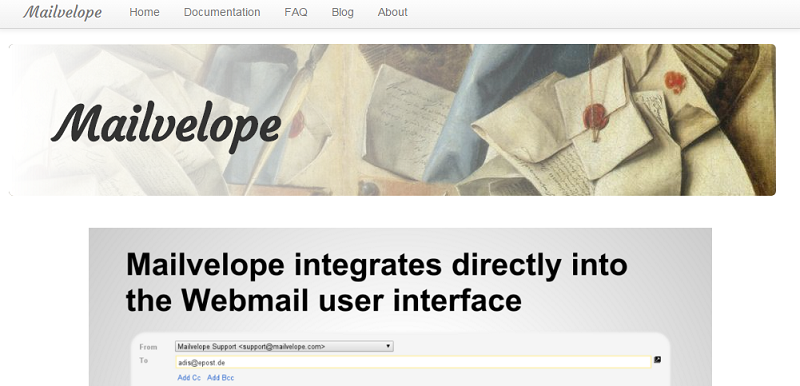Click the Add Cc link
Image resolution: width=800 pixels, height=386 pixels.
[189, 378]
